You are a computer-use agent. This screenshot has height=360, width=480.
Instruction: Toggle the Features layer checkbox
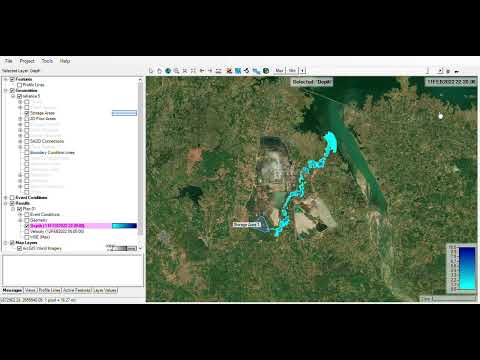[12, 79]
